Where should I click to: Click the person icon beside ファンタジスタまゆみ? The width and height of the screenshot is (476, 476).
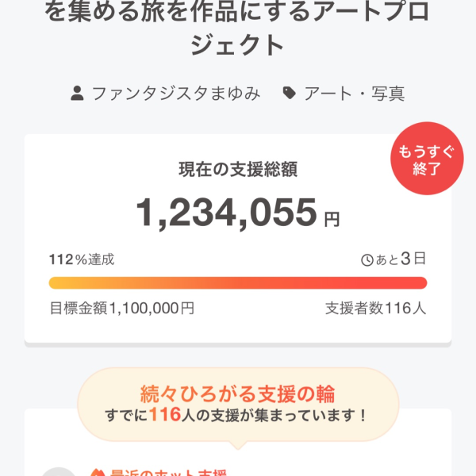pos(77,94)
